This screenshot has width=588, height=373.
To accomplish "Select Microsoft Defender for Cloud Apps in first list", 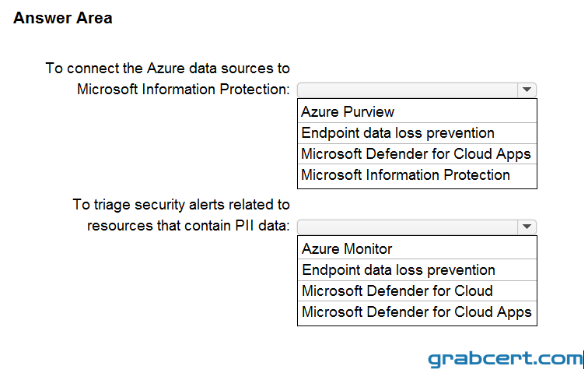I will coord(417,154).
